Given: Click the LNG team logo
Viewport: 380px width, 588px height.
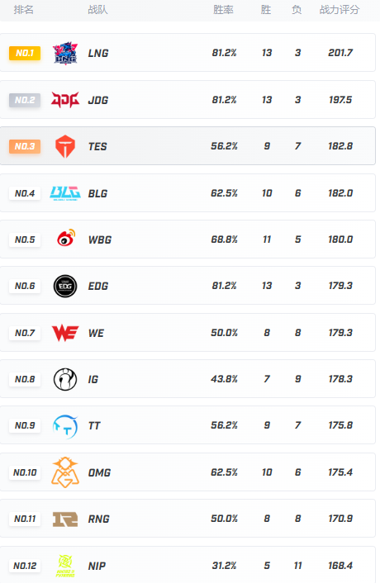Looking at the screenshot, I should (65, 53).
